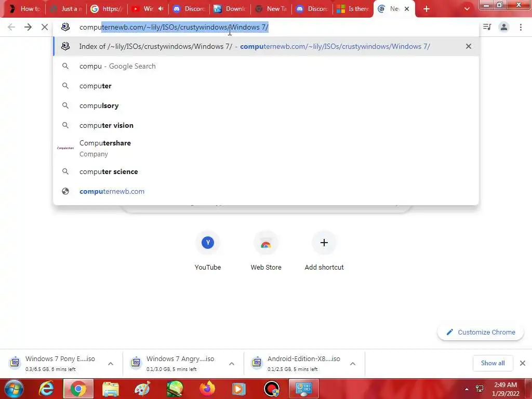Mute the audio-playing YouTube tab speaker icon
This screenshot has width=532, height=399.
tap(161, 9)
